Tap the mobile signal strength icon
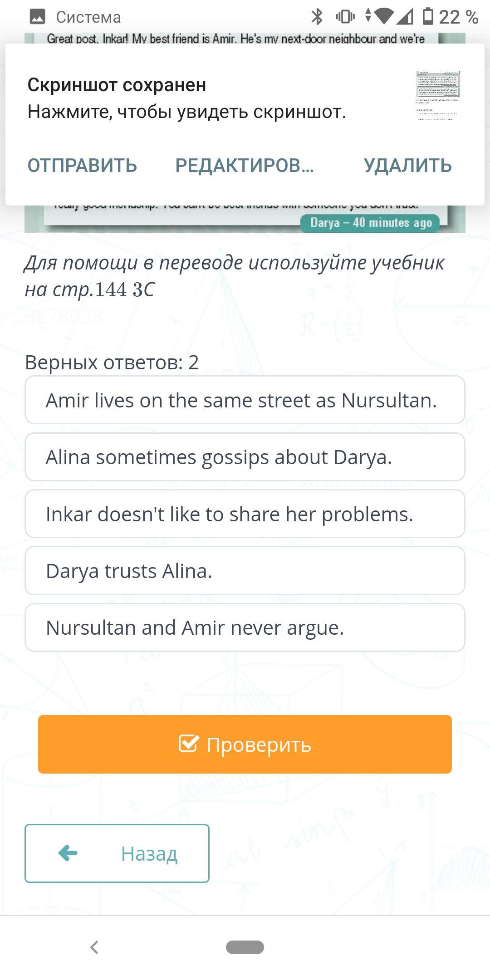490x980 pixels. tap(405, 17)
